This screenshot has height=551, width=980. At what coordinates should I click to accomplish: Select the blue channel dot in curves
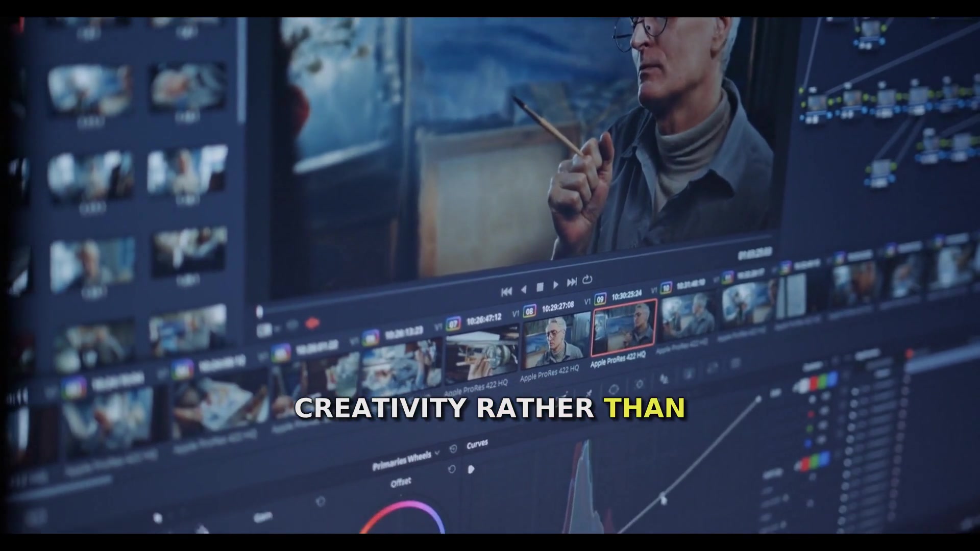pos(808,443)
